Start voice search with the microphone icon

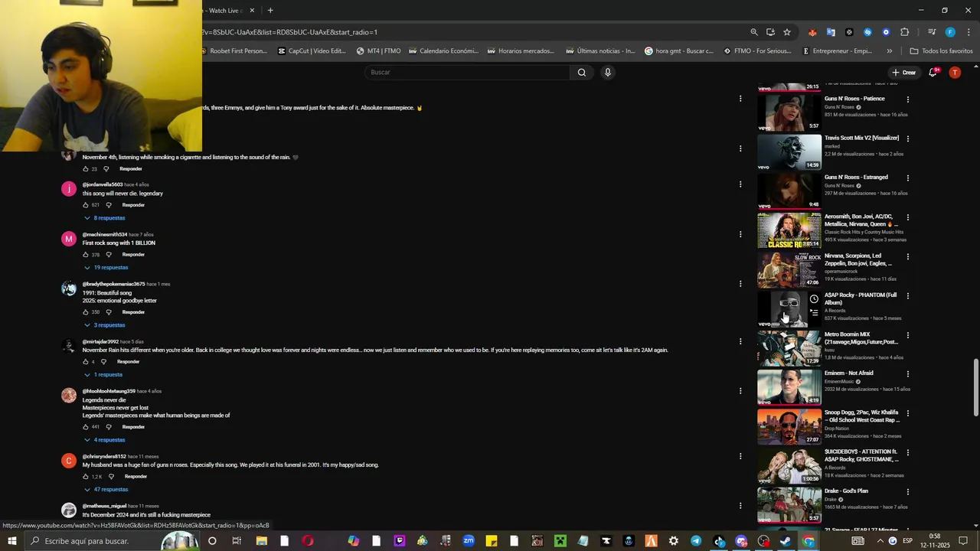(x=608, y=73)
